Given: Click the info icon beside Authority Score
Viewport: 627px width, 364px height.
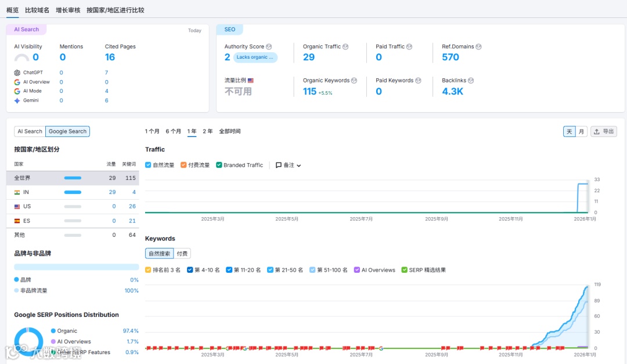Looking at the screenshot, I should coord(269,47).
